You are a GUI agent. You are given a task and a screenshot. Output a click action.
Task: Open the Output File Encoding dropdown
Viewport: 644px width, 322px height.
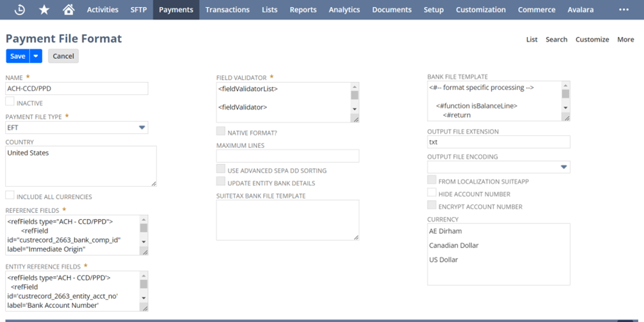tap(564, 166)
